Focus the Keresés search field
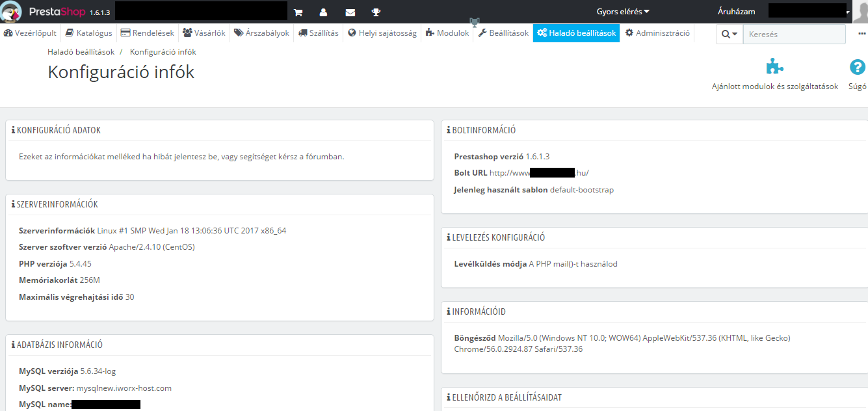The height and width of the screenshot is (411, 868). coord(794,34)
